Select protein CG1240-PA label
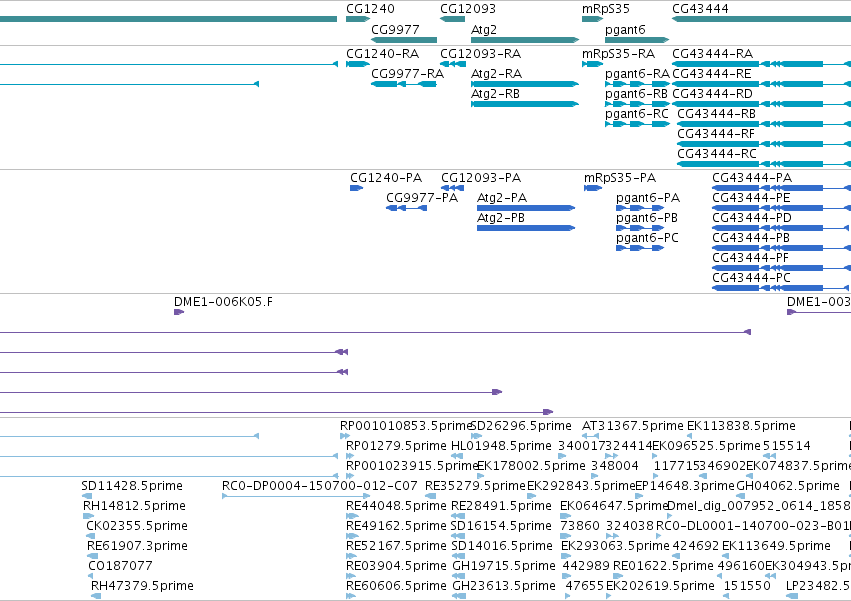Image resolution: width=851 pixels, height=601 pixels. coord(386,178)
